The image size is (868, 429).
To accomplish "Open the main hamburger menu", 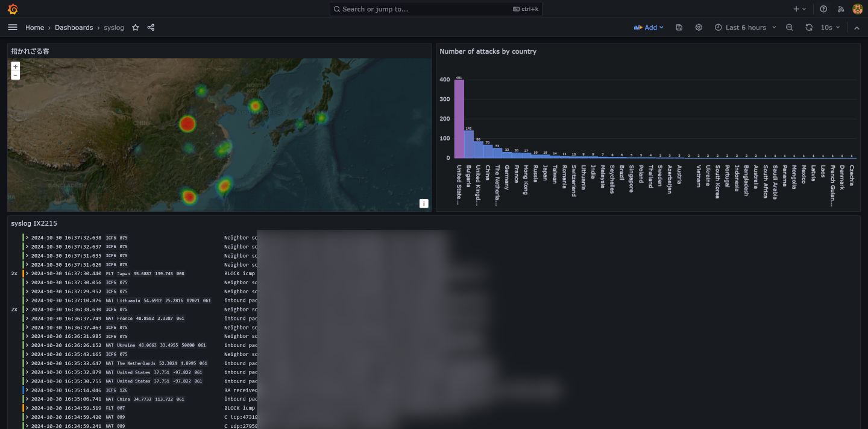I will [13, 27].
